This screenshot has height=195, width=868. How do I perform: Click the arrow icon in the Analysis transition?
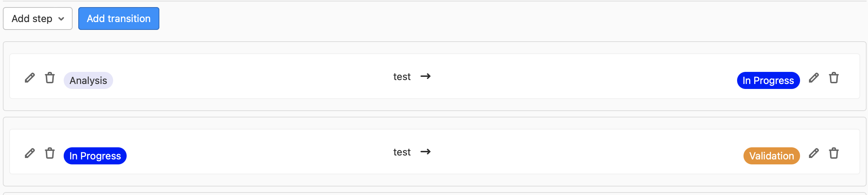(425, 76)
